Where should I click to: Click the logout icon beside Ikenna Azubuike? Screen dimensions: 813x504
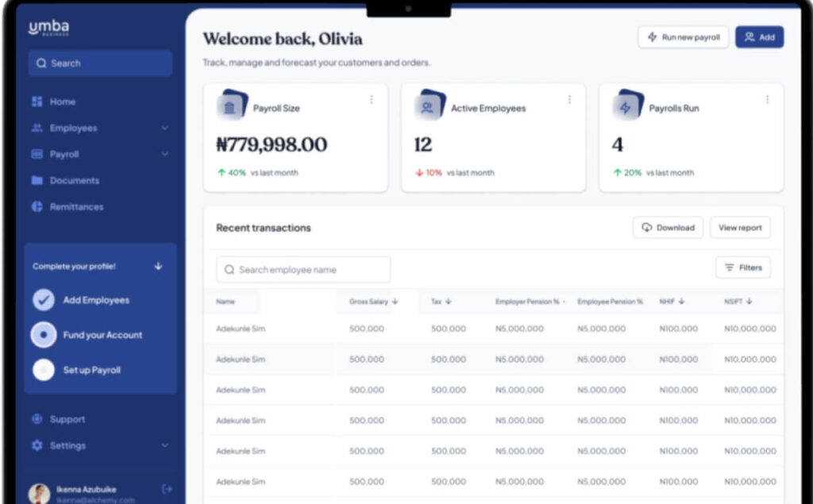click(x=164, y=491)
